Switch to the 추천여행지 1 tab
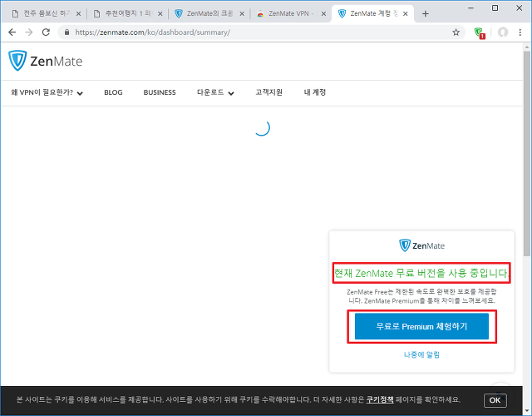532x416 pixels. click(x=126, y=13)
